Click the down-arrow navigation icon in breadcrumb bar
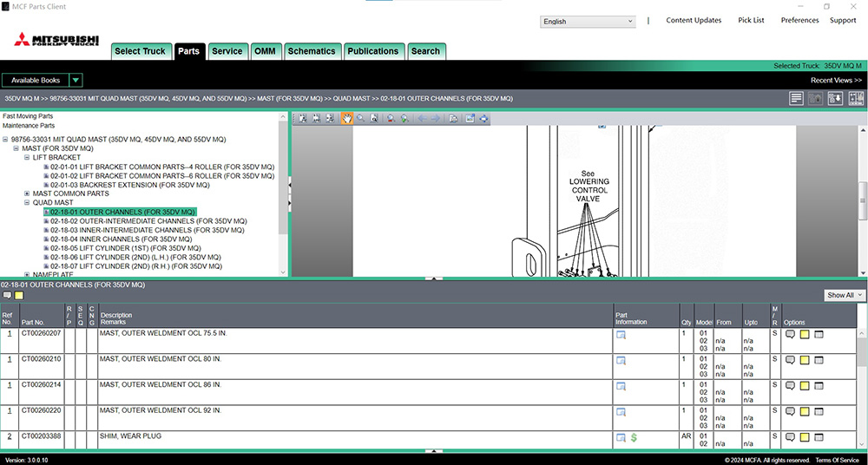Viewport: 868px width, 465px height. click(x=835, y=99)
